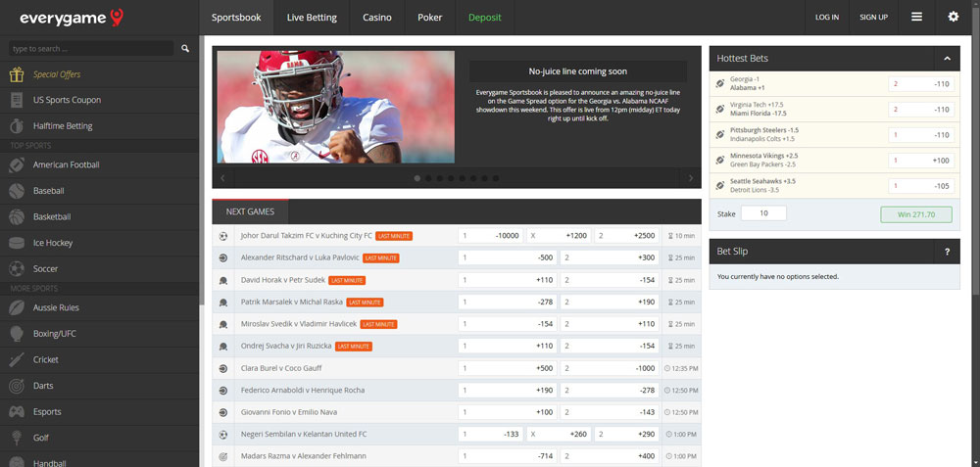
Task: Click darts icon beside Madars Razma match
Action: [223, 456]
